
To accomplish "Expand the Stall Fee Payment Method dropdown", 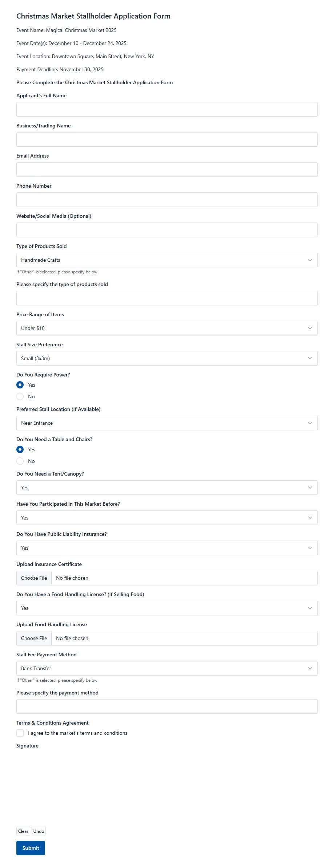I will (x=167, y=668).
